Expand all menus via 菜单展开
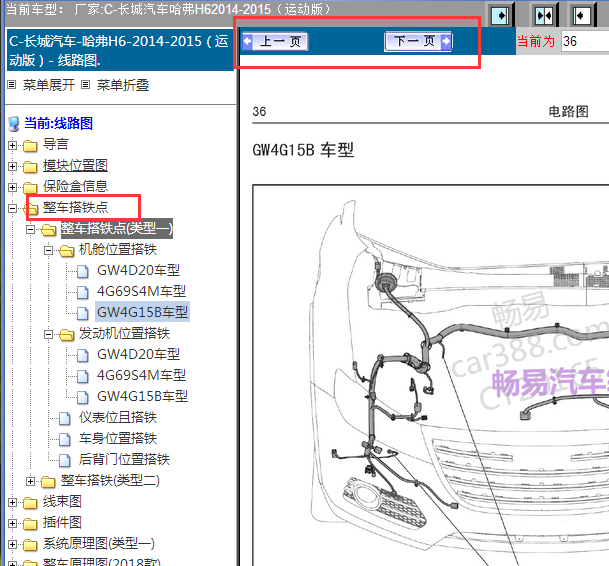Viewport: 609px width, 566px height. click(49, 85)
